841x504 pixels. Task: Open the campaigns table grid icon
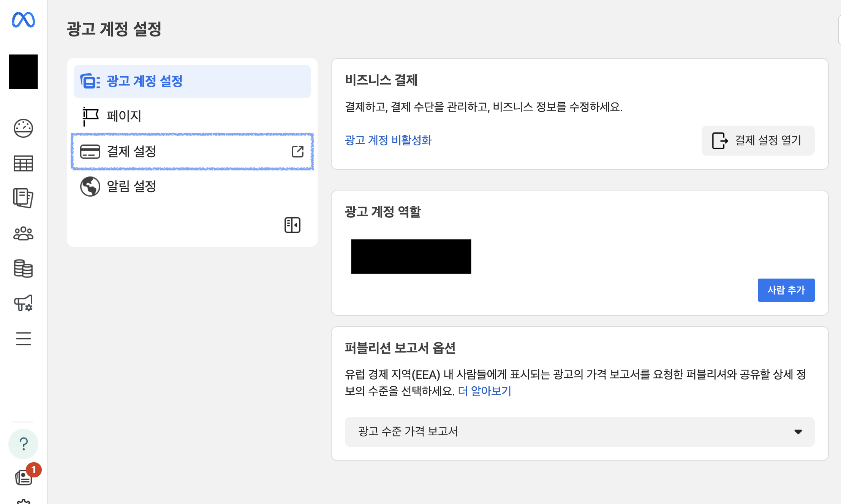pos(23,164)
